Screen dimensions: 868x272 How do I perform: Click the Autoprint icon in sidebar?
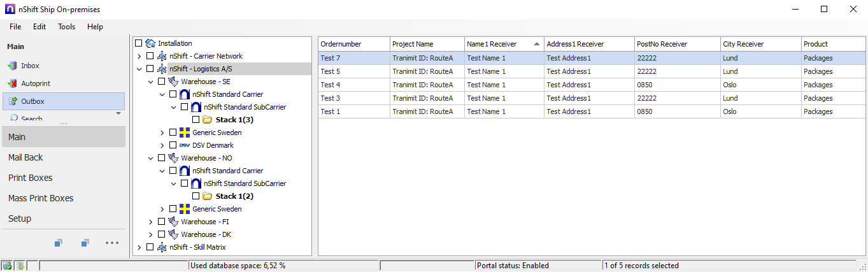click(x=12, y=83)
